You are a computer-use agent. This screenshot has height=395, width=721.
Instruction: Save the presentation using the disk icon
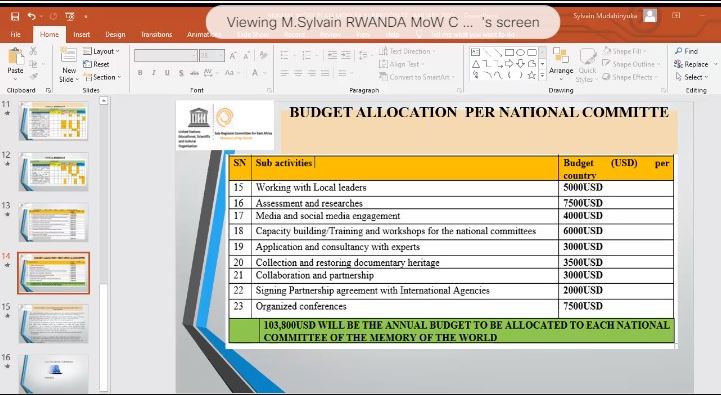(15, 17)
